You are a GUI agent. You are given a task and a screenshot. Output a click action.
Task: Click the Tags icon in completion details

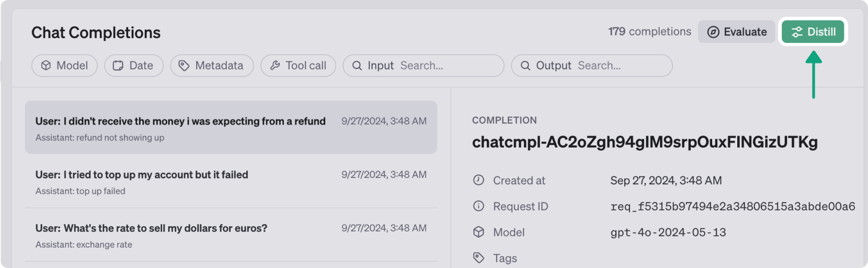478,258
